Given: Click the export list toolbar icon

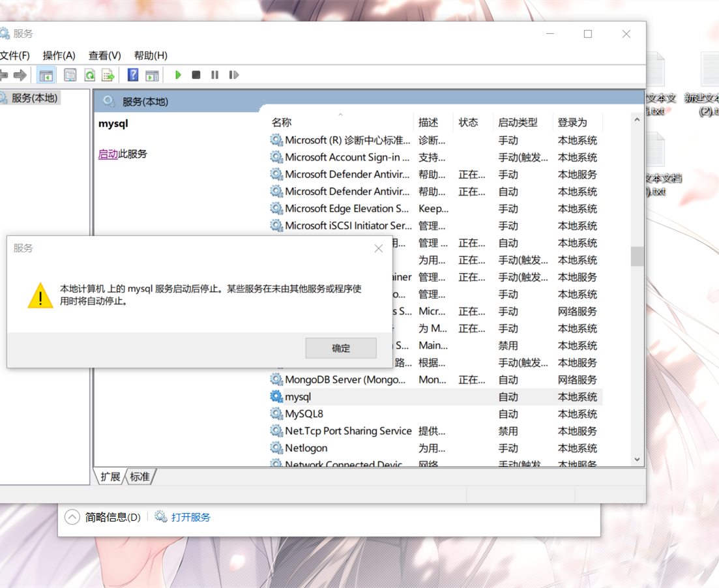Looking at the screenshot, I should [108, 75].
